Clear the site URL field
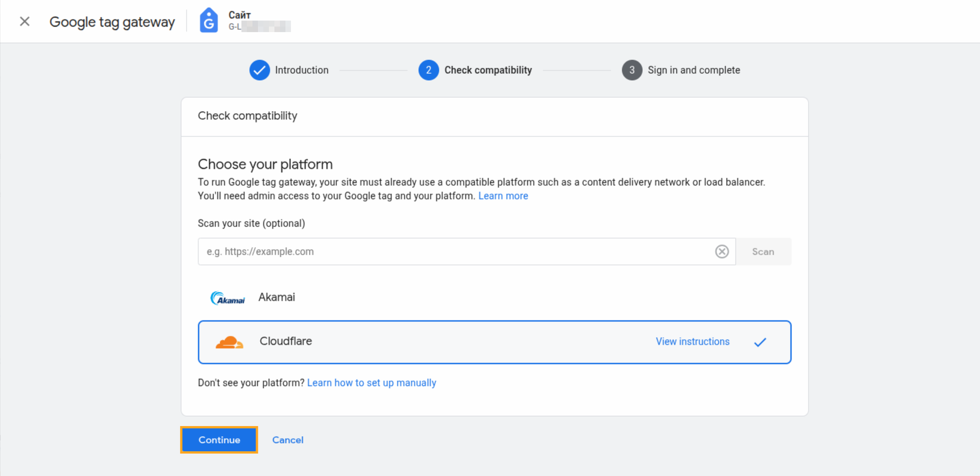This screenshot has width=980, height=476. pos(721,252)
